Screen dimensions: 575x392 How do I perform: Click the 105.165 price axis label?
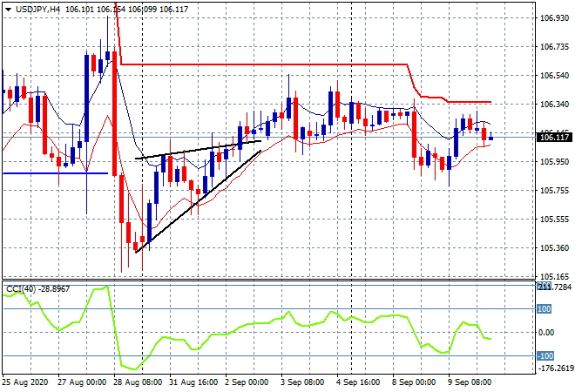coord(554,276)
